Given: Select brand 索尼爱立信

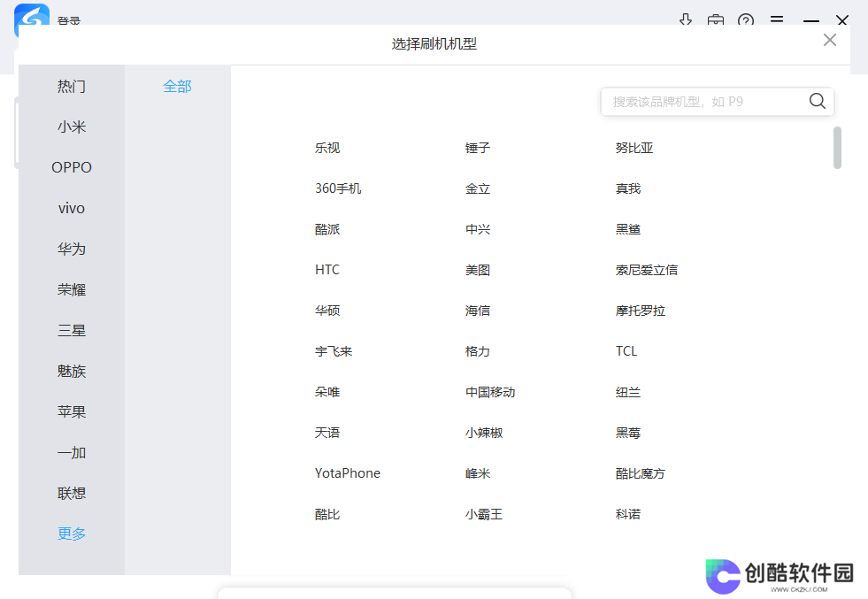Looking at the screenshot, I should (x=647, y=270).
